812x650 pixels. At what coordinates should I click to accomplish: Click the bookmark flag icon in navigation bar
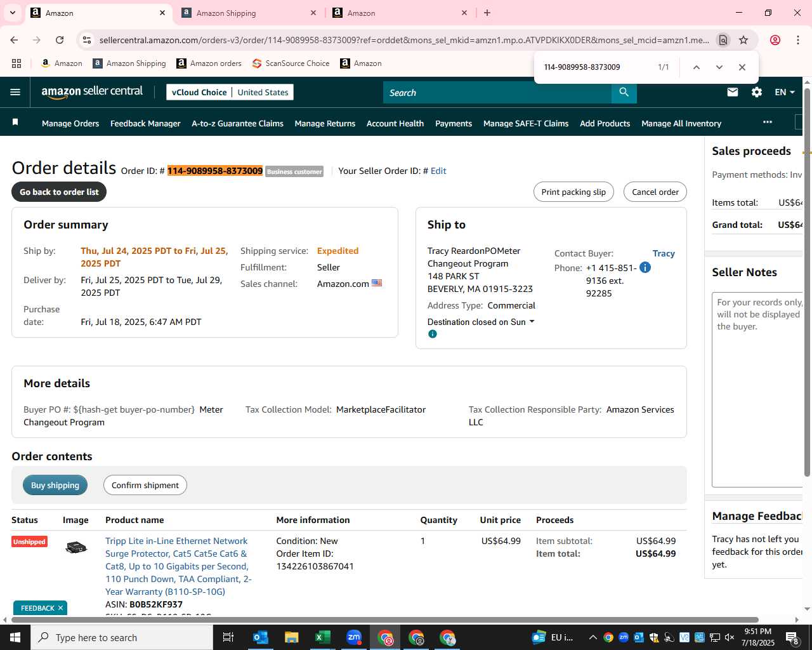pyautogui.click(x=16, y=122)
